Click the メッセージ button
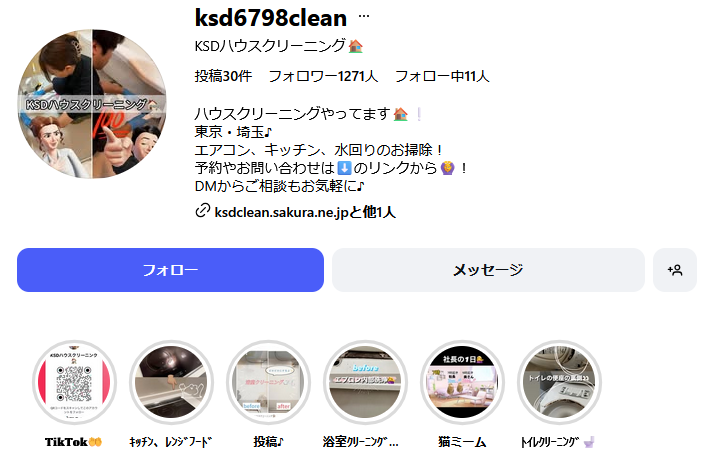The image size is (704, 466). tap(488, 270)
